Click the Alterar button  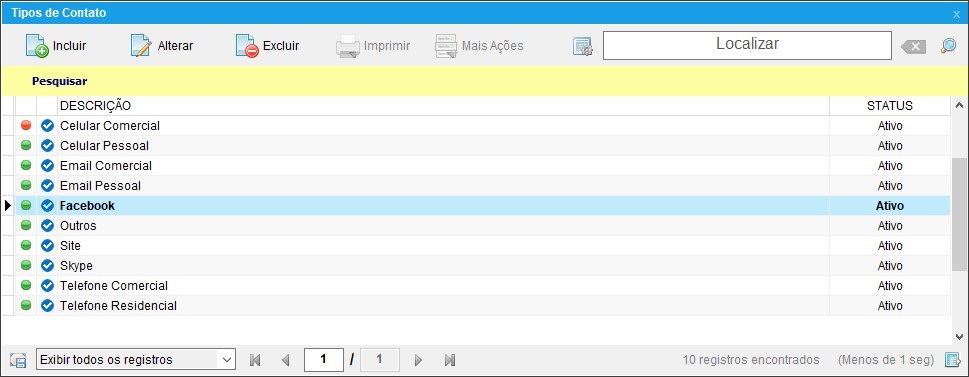(162, 46)
